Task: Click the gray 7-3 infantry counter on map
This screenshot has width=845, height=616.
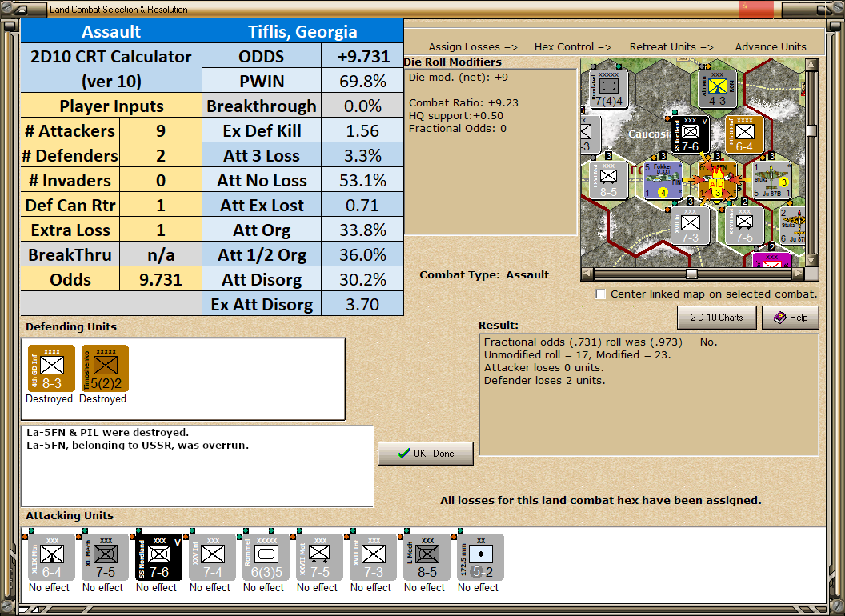Action: 691,226
